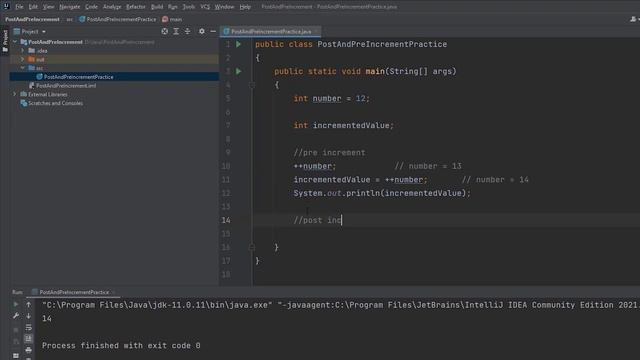640x360 pixels.
Task: Select the .idea folder row
Action: tap(115, 51)
